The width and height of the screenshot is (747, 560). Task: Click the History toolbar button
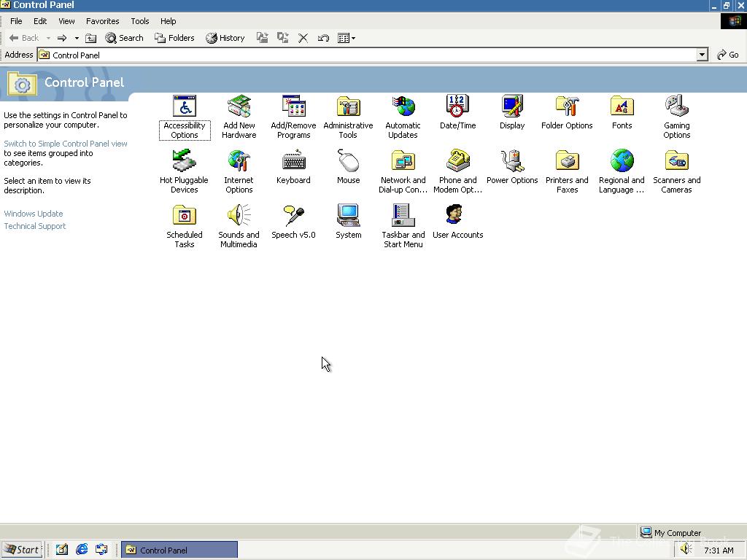(225, 38)
